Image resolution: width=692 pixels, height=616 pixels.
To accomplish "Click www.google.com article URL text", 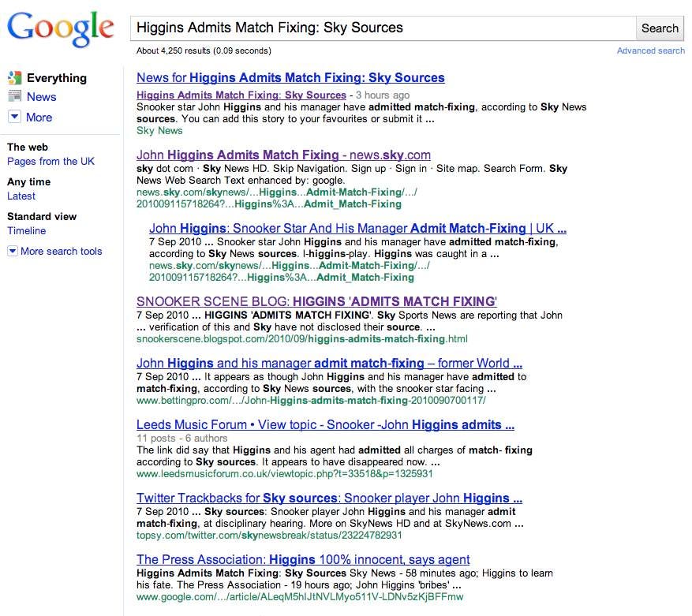I will (x=300, y=597).
